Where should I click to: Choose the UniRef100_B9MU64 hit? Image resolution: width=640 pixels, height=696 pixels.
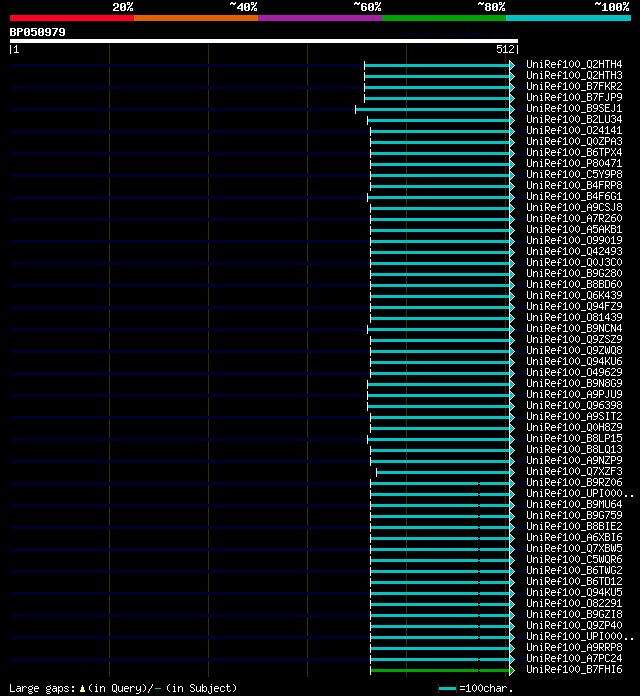click(x=574, y=504)
